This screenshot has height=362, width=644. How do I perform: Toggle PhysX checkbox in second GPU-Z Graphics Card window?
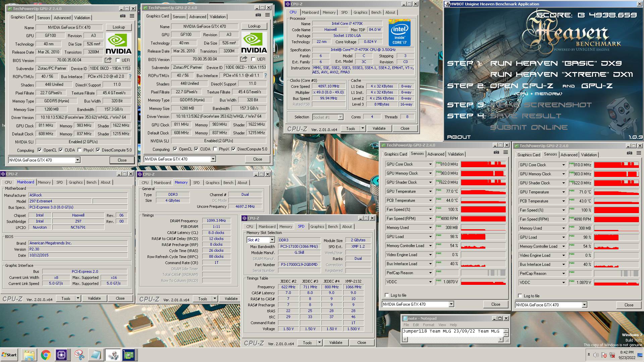tap(215, 149)
